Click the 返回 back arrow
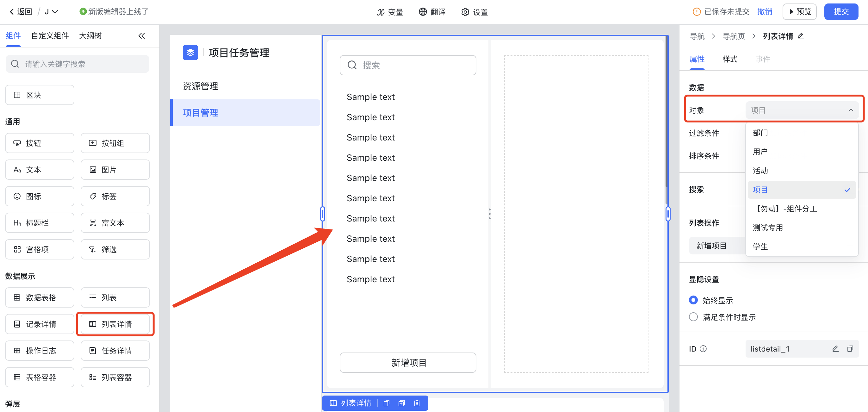 coord(12,12)
